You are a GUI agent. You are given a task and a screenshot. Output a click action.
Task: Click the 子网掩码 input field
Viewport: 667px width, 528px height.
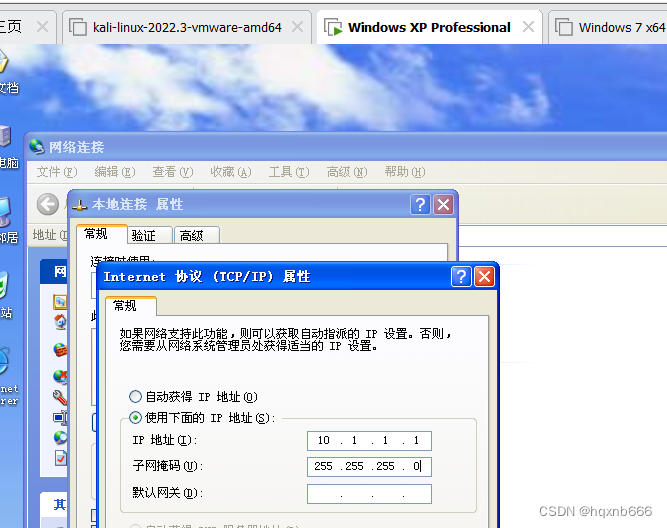(369, 467)
